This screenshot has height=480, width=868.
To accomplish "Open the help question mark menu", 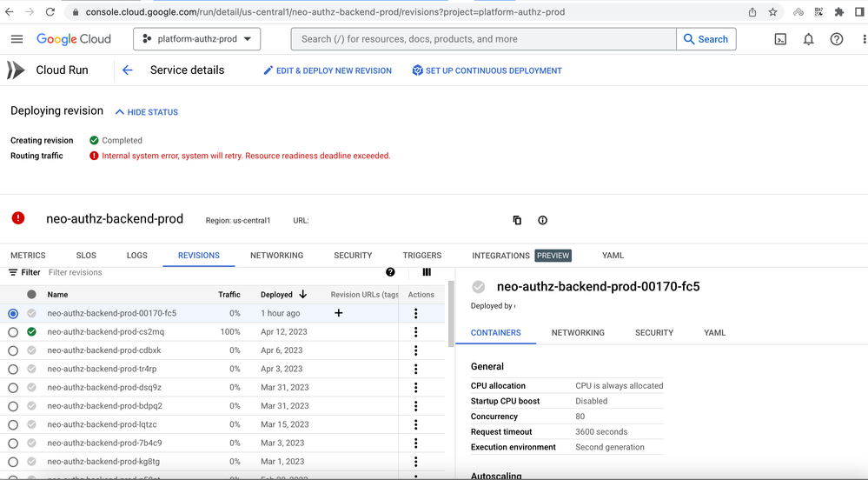I will point(837,39).
